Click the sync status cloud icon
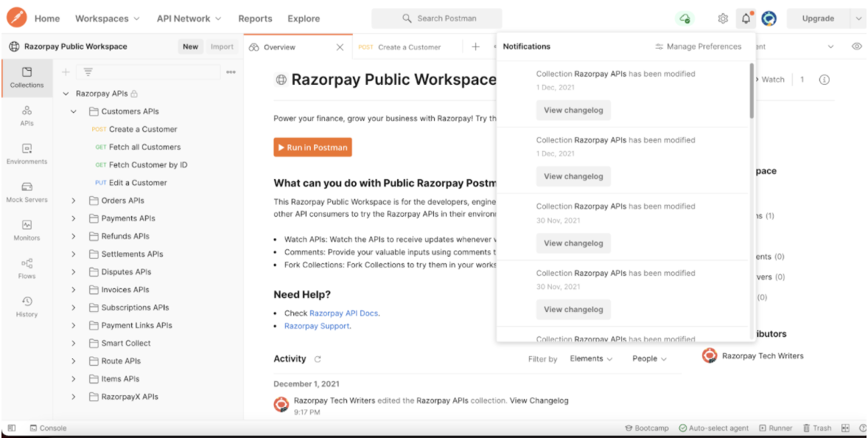Screen dimensions: 868x438 685,18
